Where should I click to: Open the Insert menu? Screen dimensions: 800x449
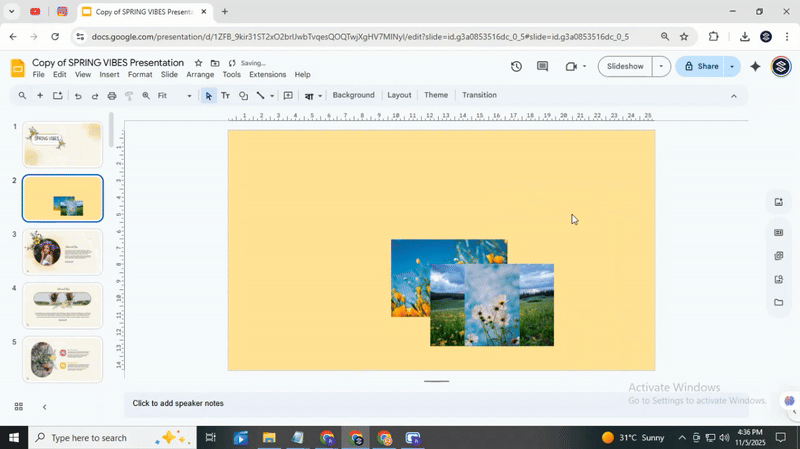[x=109, y=75]
